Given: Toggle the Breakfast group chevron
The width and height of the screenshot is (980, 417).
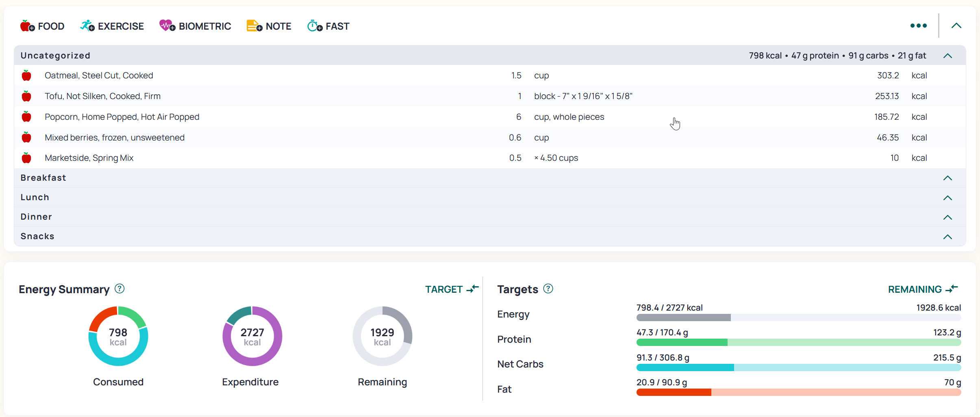Looking at the screenshot, I should pos(948,178).
